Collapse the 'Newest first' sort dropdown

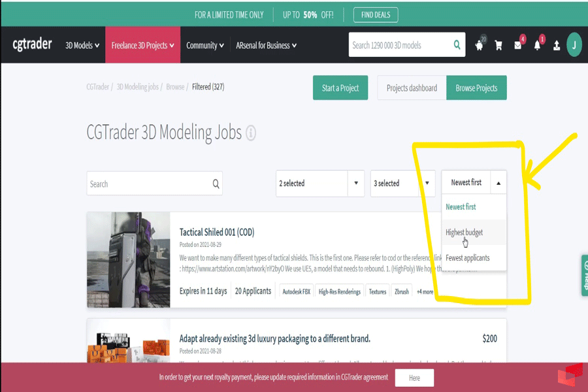tap(474, 183)
